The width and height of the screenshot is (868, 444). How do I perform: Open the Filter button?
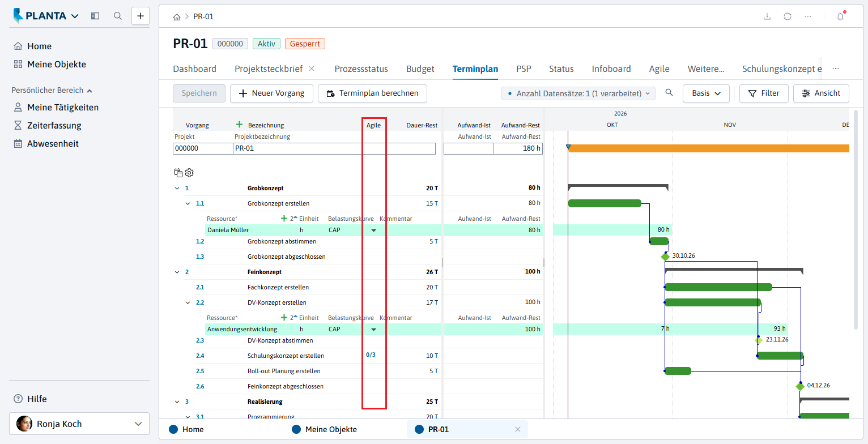tap(764, 93)
